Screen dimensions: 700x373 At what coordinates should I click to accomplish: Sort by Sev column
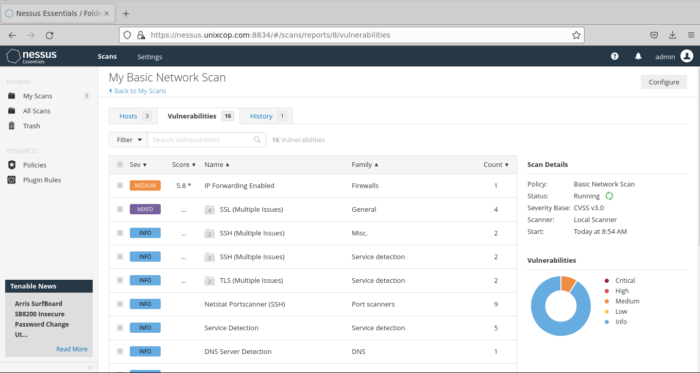(138, 165)
